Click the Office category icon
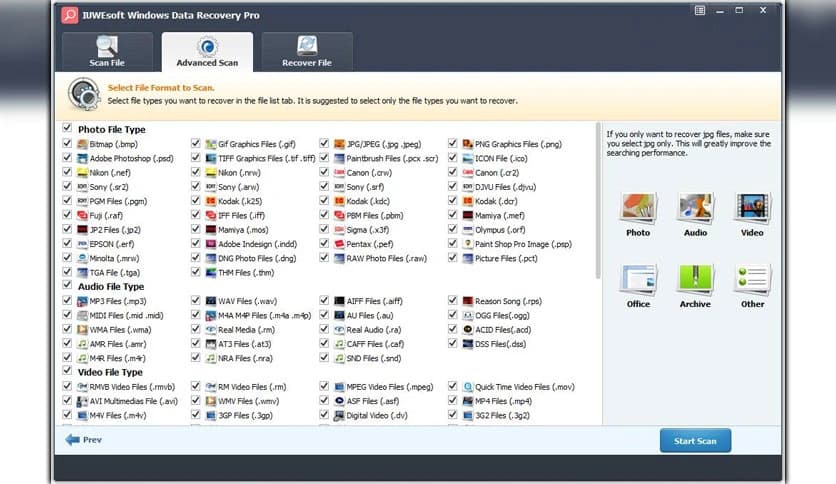836x484 pixels. pos(638,279)
